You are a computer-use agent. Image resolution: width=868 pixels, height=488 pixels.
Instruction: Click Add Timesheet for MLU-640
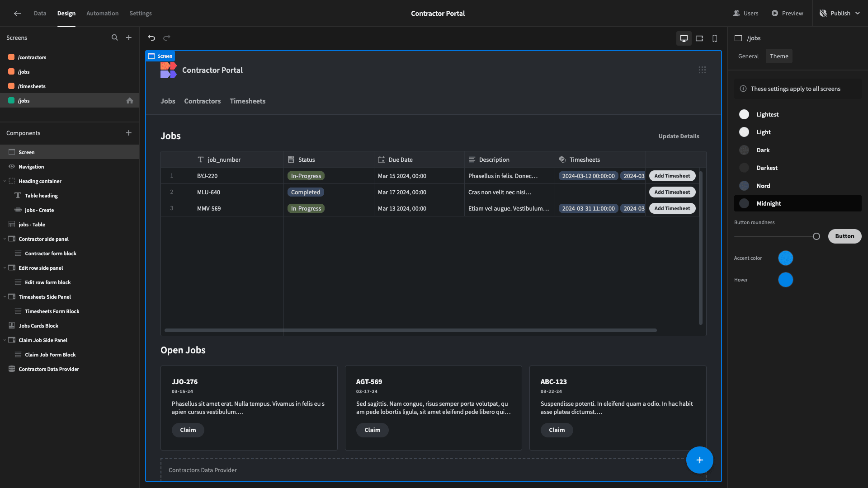click(672, 192)
